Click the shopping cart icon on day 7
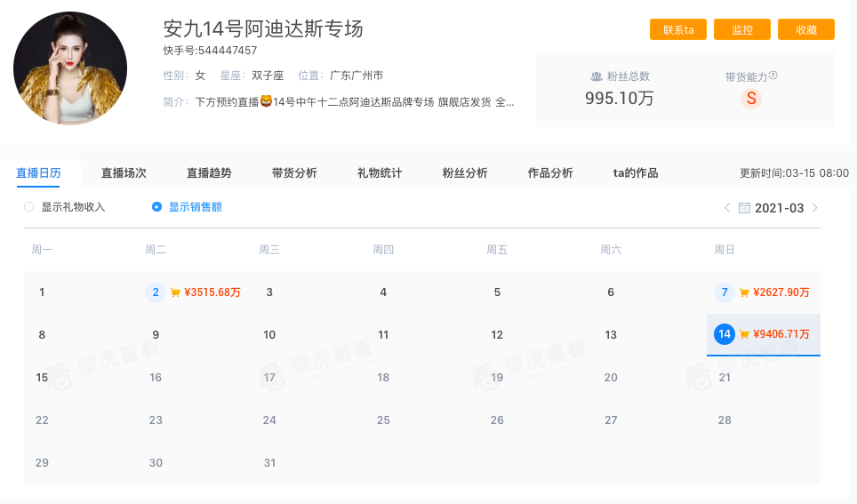This screenshot has height=504, width=857. coord(744,292)
